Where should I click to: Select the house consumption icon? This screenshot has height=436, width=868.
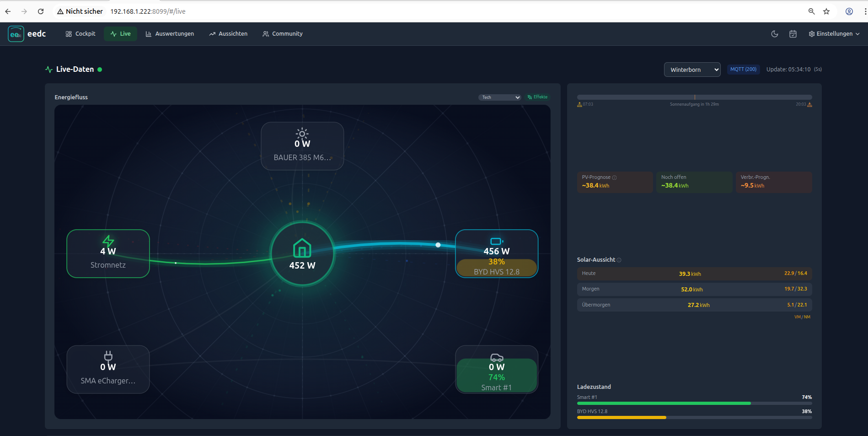(302, 248)
